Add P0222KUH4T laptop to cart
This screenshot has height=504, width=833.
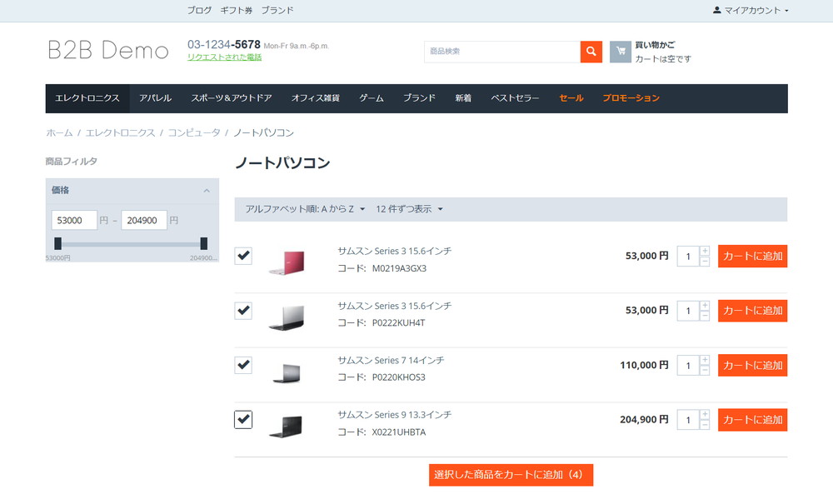pos(752,311)
